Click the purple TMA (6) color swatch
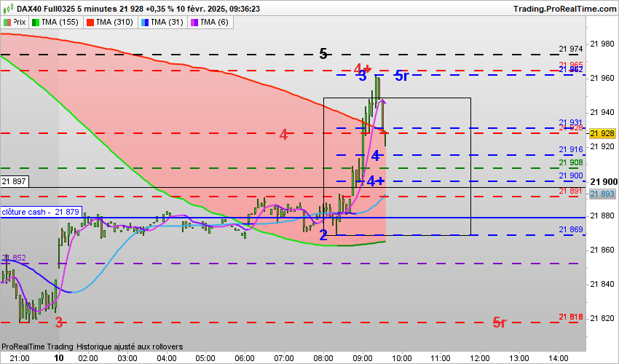This screenshot has width=619, height=364. [194, 23]
